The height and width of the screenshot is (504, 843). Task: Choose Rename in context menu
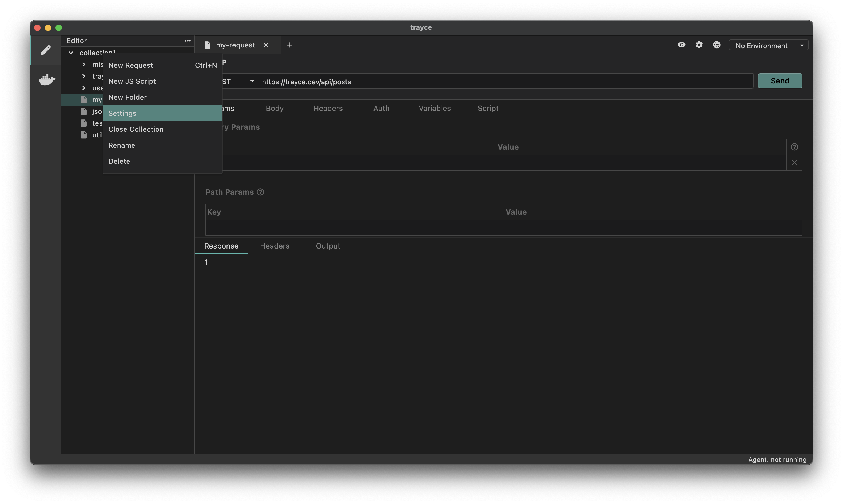click(162, 145)
